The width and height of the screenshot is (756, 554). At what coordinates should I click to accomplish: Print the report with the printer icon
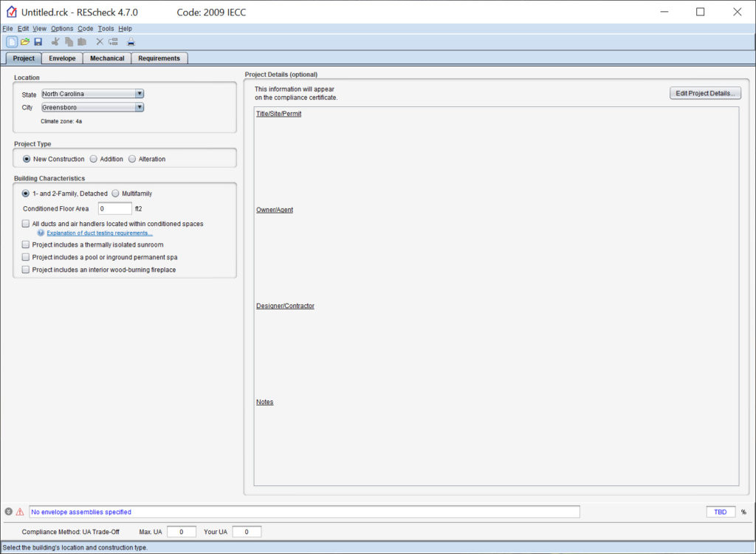point(131,42)
